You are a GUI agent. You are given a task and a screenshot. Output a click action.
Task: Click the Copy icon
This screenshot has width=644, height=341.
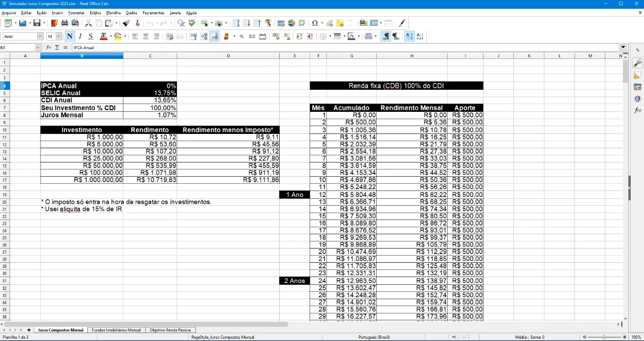point(99,23)
